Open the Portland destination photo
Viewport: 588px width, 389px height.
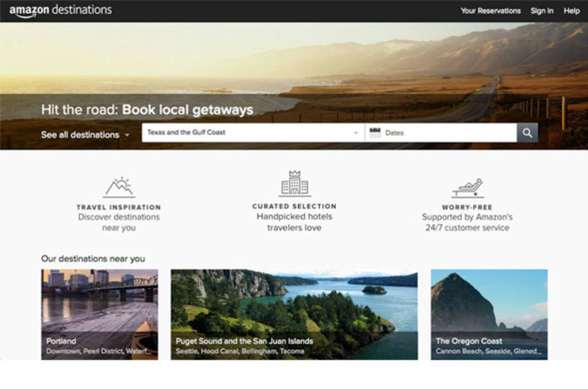point(99,314)
